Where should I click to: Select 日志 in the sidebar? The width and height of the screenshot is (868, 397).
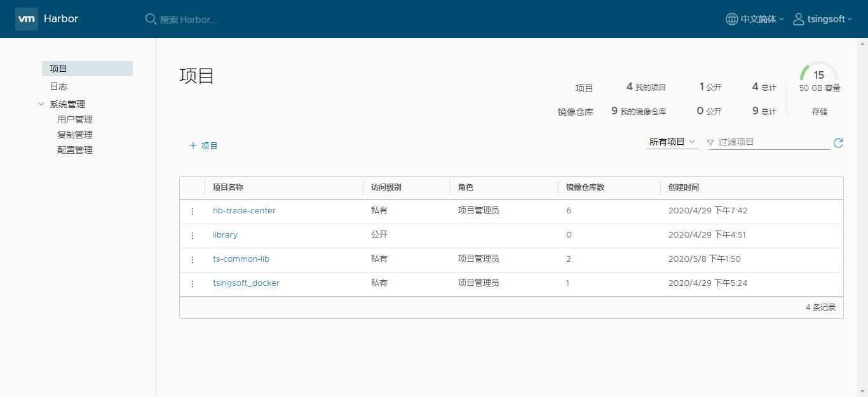(58, 86)
